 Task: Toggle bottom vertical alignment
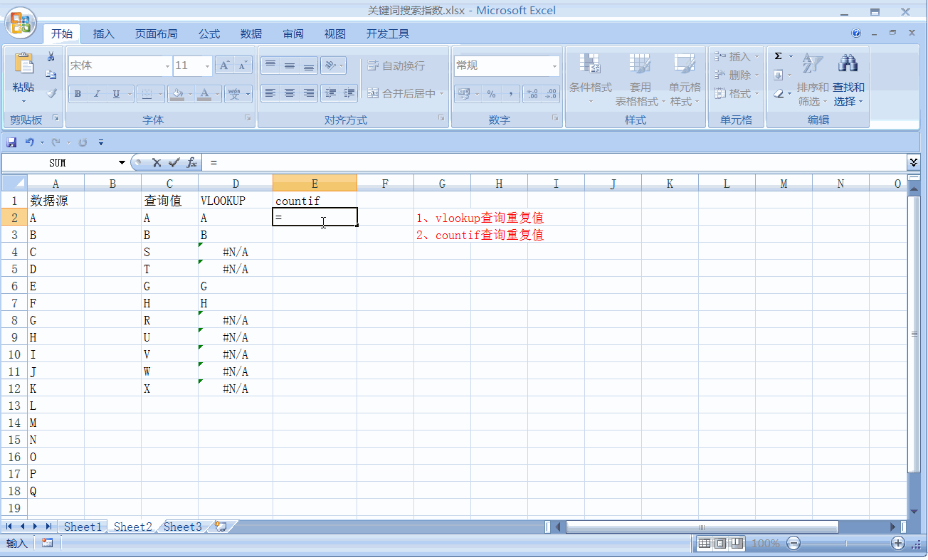point(308,65)
